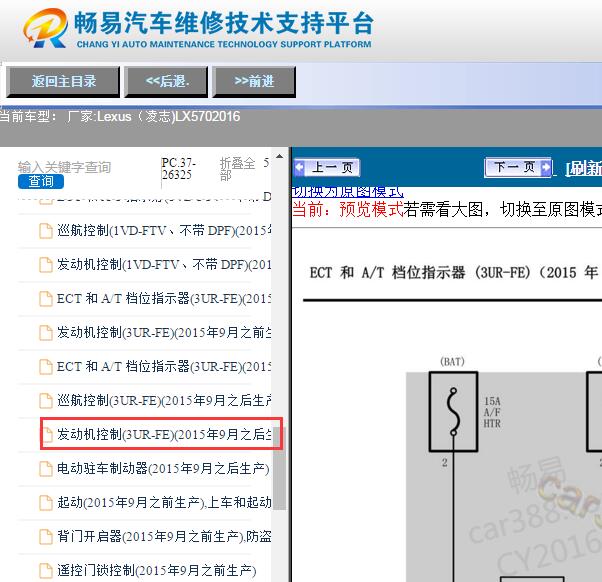Open 起动(2015年9月之前生产),上车和起动 entry
602x582 pixels.
coord(164,502)
